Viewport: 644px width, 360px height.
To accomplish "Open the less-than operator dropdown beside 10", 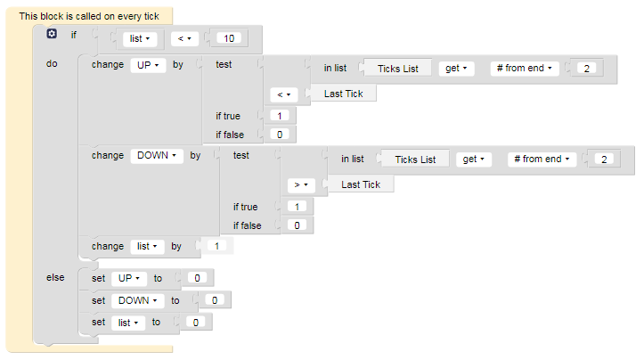I will (184, 38).
